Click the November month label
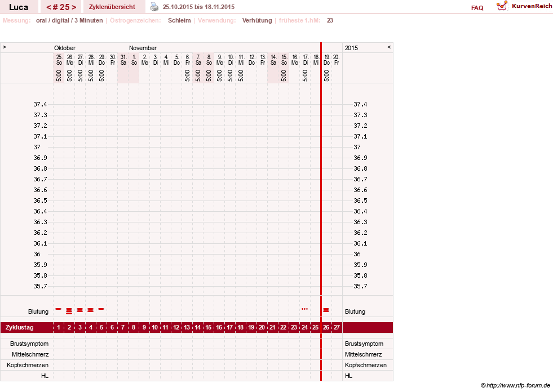553x392 pixels. coord(143,48)
